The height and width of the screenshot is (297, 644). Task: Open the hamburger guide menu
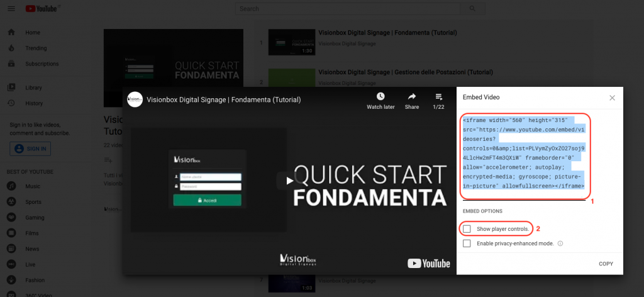click(x=11, y=9)
